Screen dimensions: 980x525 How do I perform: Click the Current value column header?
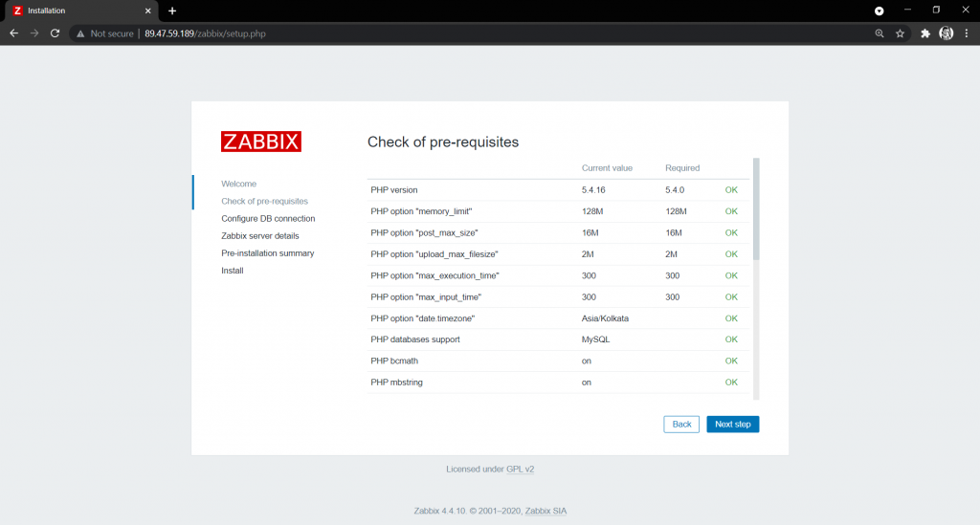[607, 168]
